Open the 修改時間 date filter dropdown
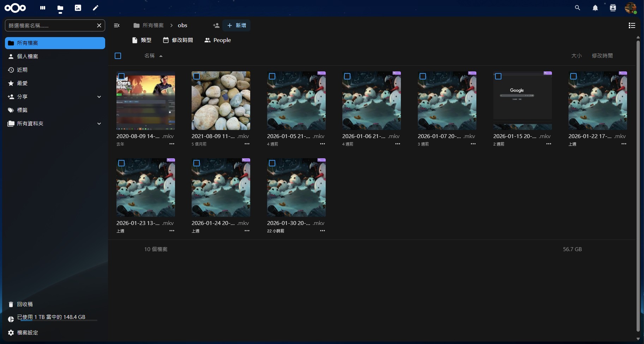This screenshot has width=644, height=344. coord(178,40)
